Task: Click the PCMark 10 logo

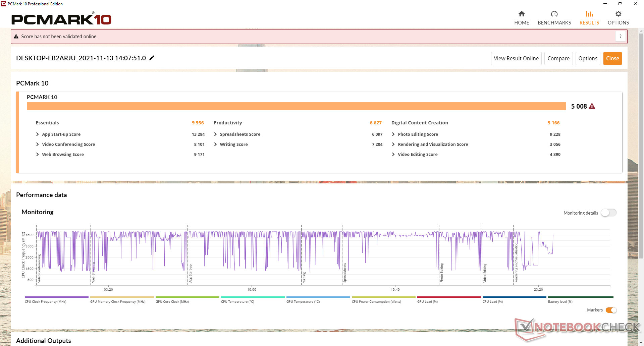Action: tap(61, 19)
